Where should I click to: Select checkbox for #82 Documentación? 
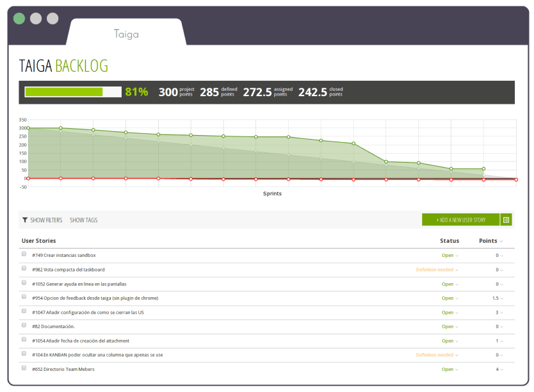[24, 325]
